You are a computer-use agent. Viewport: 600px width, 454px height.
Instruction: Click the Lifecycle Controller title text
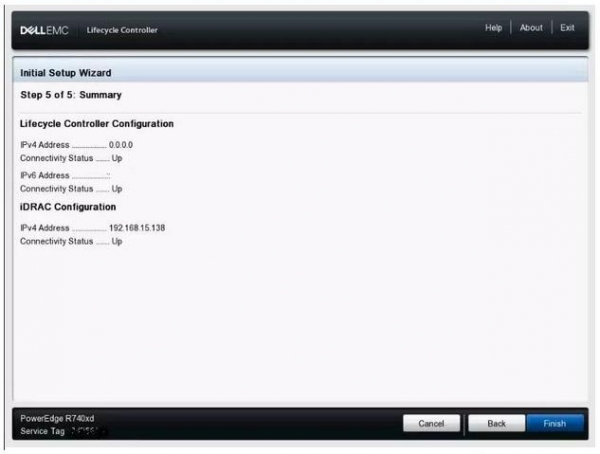click(122, 30)
